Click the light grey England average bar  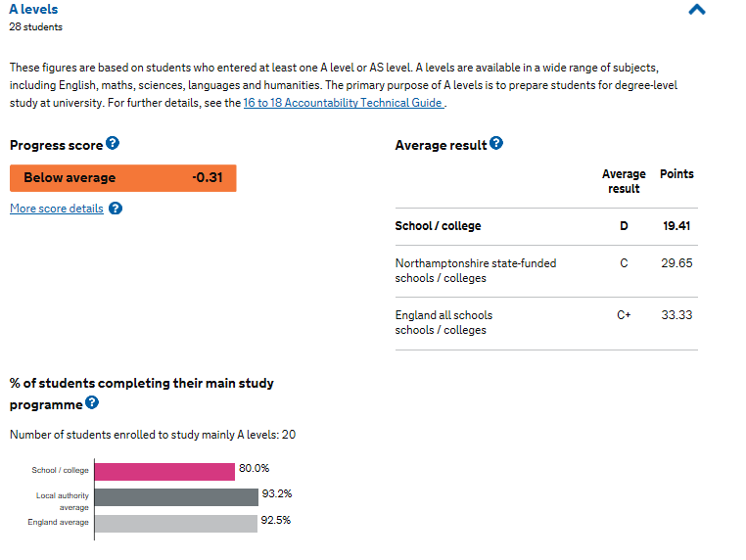point(176,524)
